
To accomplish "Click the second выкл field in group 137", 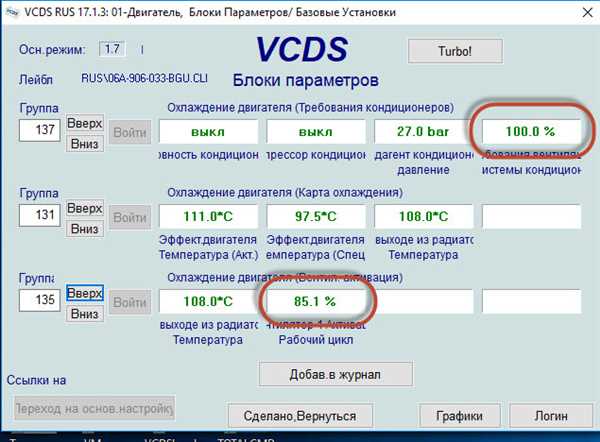I will coord(316,131).
